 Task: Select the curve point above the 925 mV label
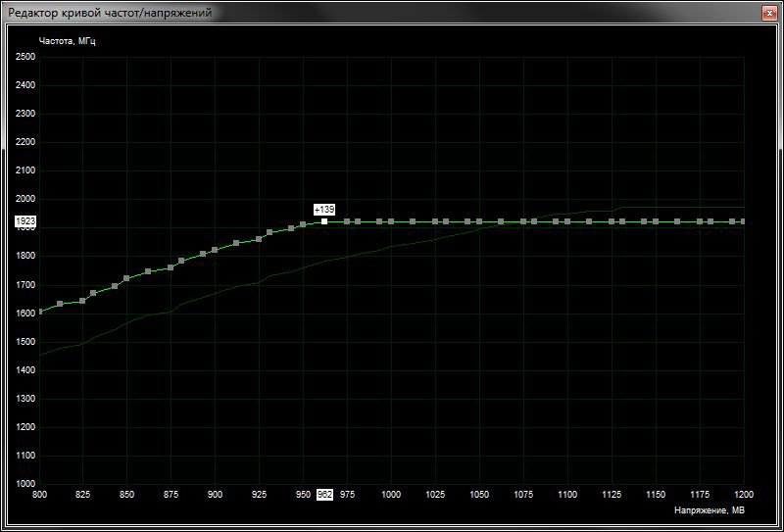coord(259,239)
